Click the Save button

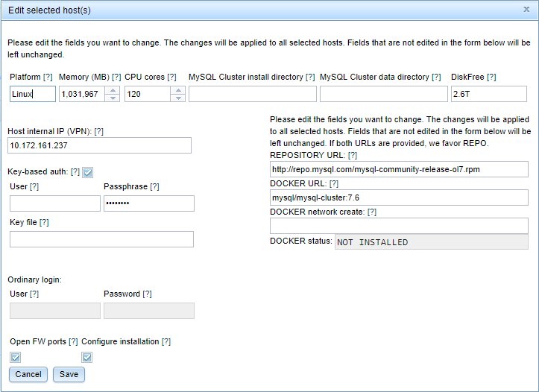click(69, 374)
